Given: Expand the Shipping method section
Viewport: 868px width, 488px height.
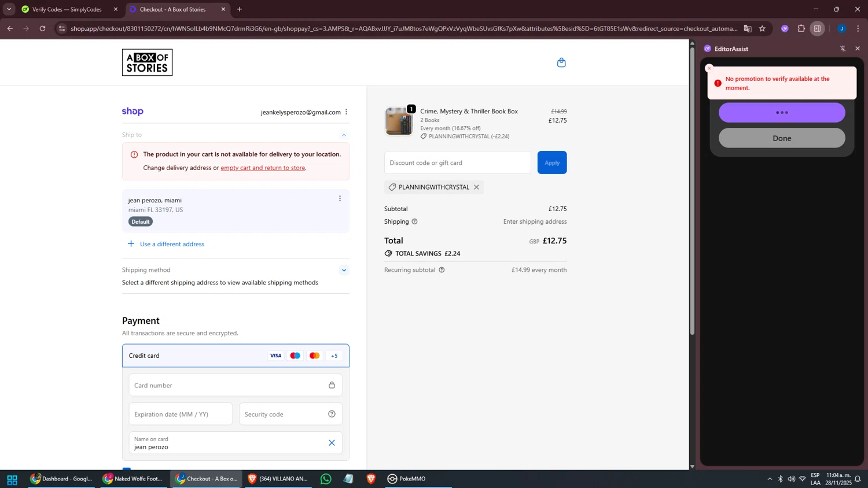Looking at the screenshot, I should click(344, 270).
